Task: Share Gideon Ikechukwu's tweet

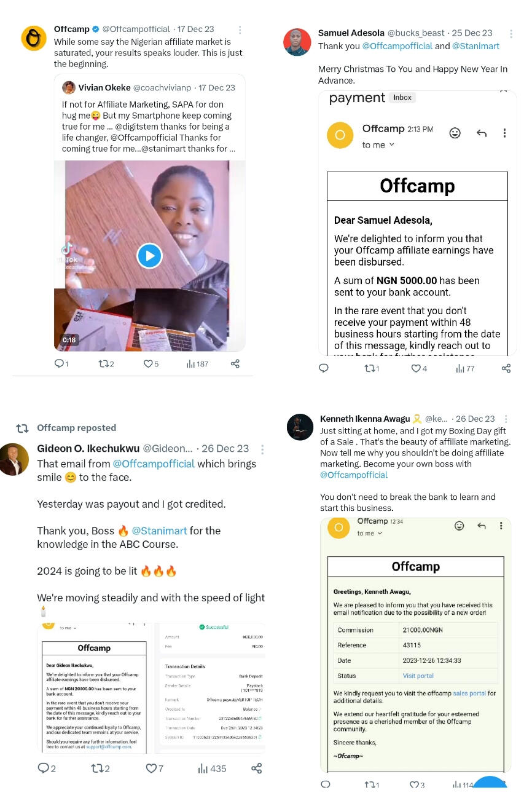Action: coord(257,768)
